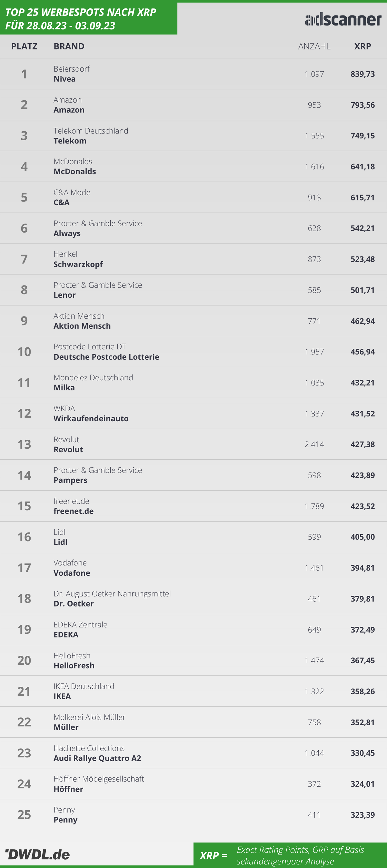Screen dimensions: 387x868
Task: Click rank number 10
Action: [x=24, y=352]
